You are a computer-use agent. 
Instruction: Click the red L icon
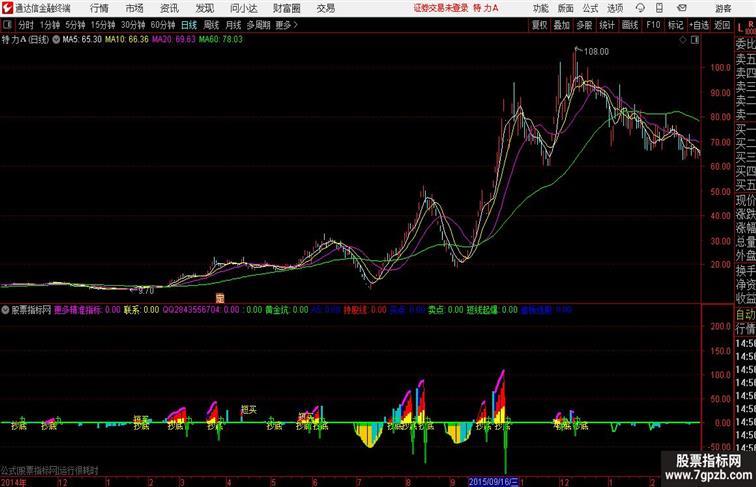point(741,28)
